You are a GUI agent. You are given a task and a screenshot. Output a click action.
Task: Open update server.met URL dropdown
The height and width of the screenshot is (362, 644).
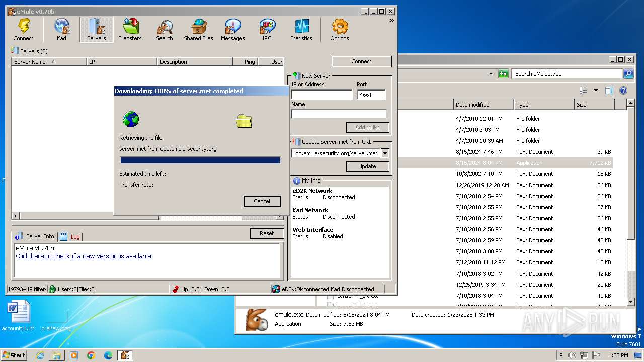pyautogui.click(x=385, y=153)
